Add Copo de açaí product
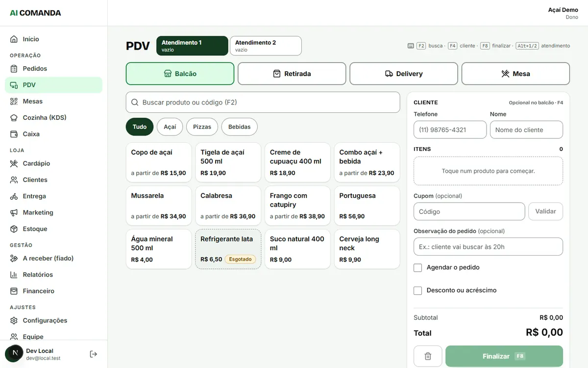The height and width of the screenshot is (368, 588). click(159, 162)
